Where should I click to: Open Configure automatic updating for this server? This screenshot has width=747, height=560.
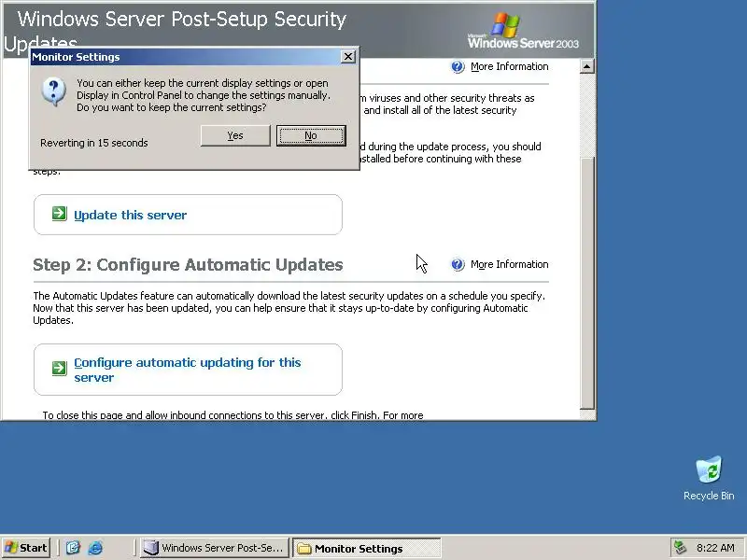pos(188,370)
